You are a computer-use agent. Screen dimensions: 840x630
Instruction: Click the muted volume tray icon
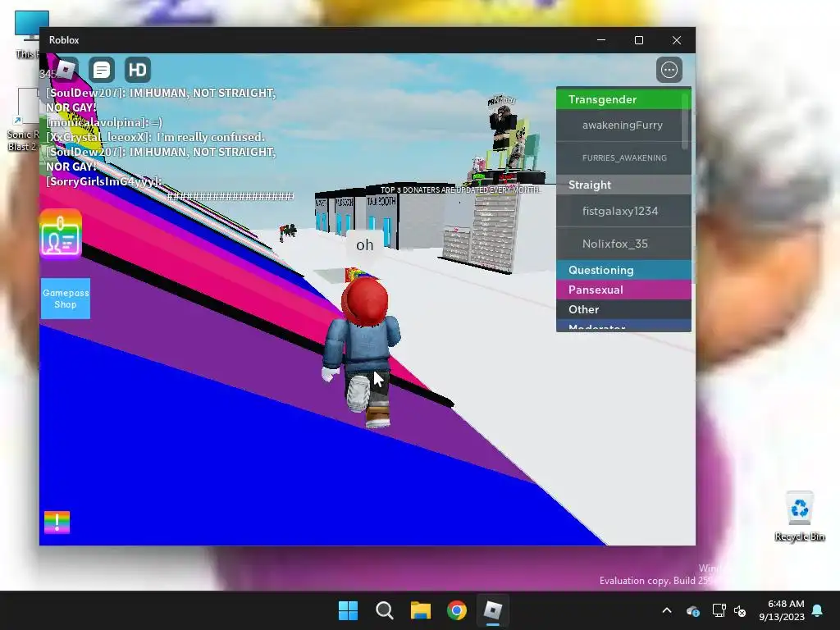pos(741,610)
